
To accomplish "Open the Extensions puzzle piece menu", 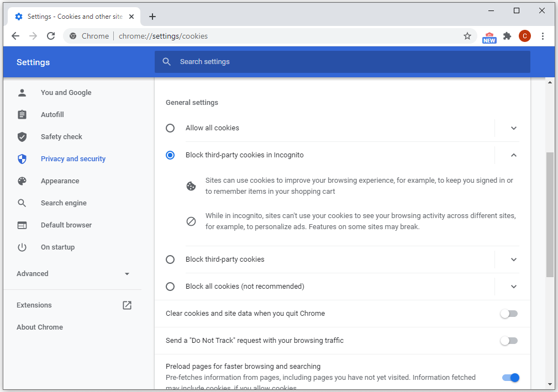I will [507, 36].
